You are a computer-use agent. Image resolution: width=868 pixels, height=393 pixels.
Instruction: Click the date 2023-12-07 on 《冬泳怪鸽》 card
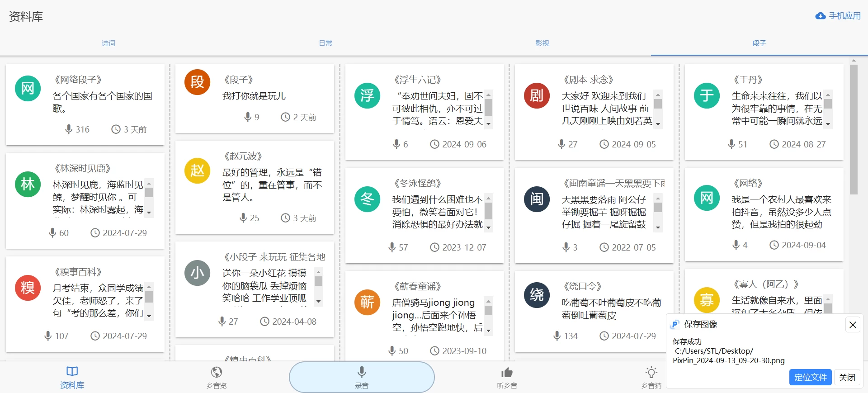(x=464, y=247)
